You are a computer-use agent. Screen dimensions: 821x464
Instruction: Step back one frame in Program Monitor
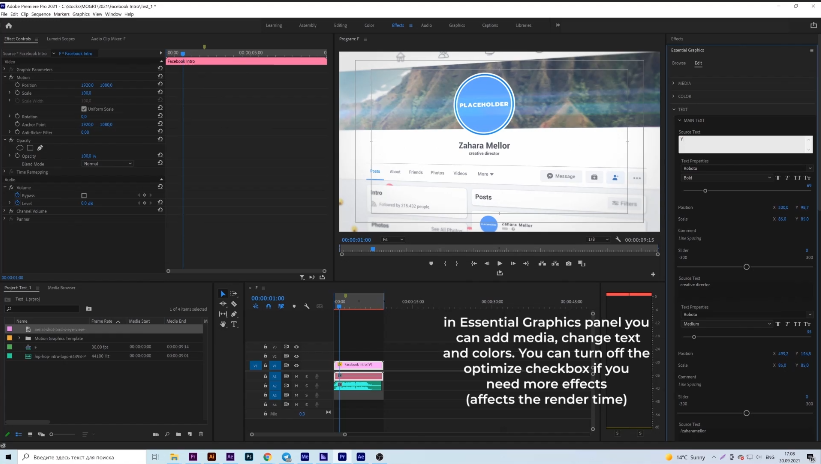(x=486, y=263)
